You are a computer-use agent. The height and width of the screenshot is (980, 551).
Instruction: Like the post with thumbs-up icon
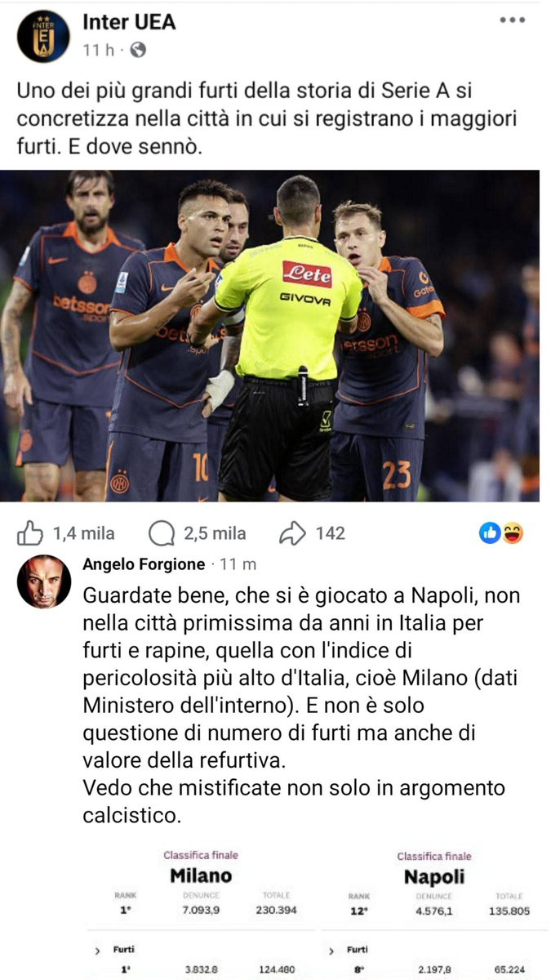[30, 533]
